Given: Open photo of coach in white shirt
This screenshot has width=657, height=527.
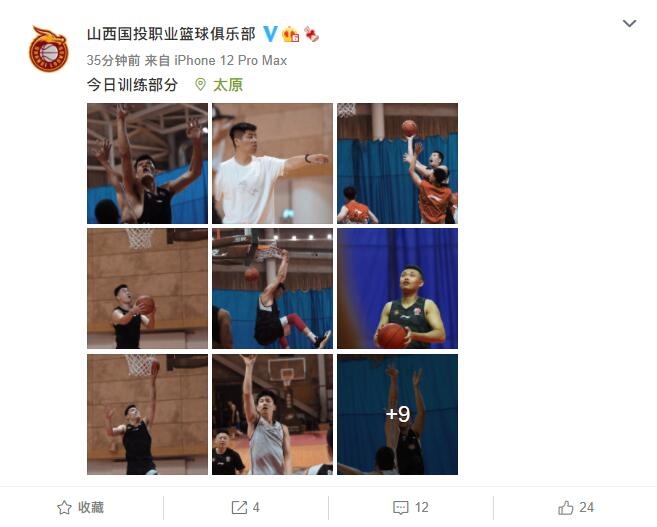Looking at the screenshot, I should point(272,163).
